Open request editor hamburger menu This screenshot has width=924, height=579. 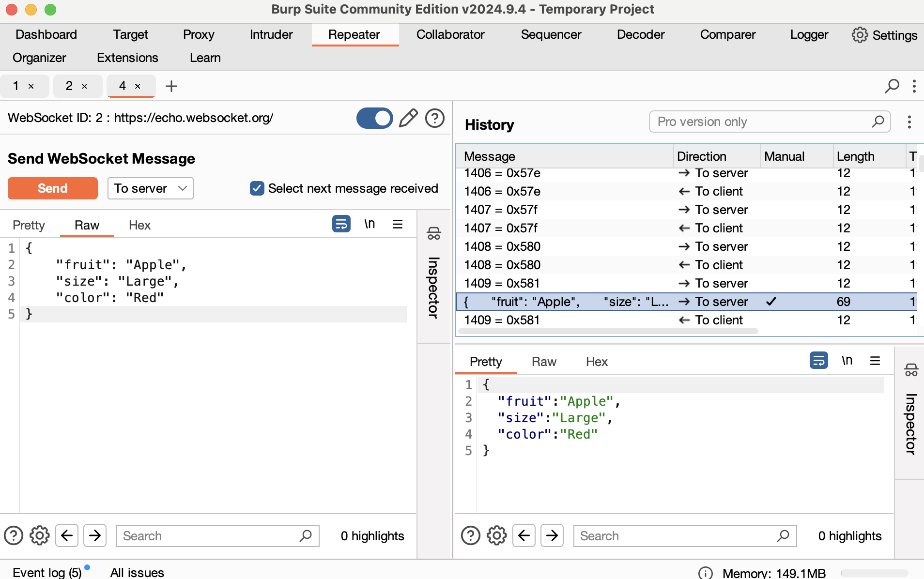pos(398,224)
